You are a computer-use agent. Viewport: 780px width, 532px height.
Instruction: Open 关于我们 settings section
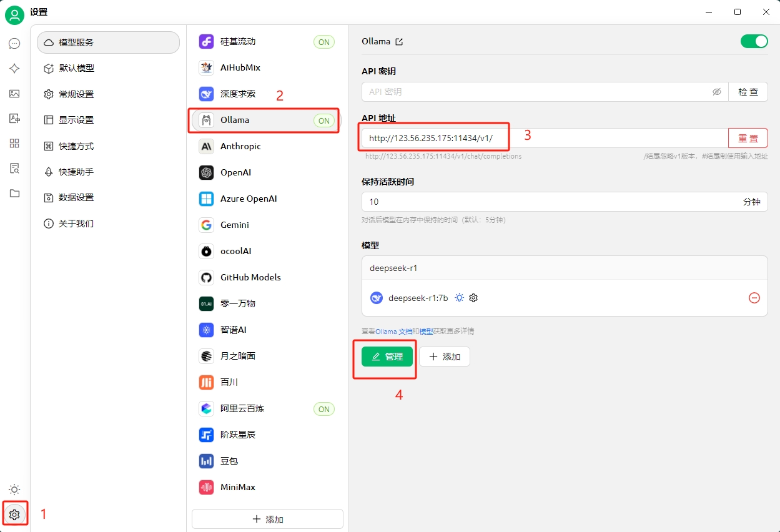click(x=109, y=224)
